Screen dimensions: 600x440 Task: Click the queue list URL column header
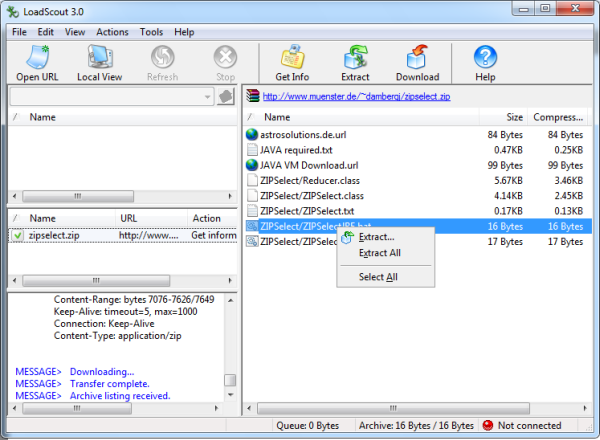pyautogui.click(x=151, y=218)
